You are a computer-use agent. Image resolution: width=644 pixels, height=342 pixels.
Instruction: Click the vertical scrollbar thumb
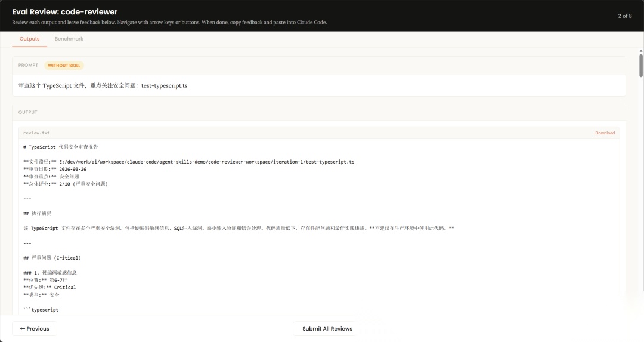640,65
